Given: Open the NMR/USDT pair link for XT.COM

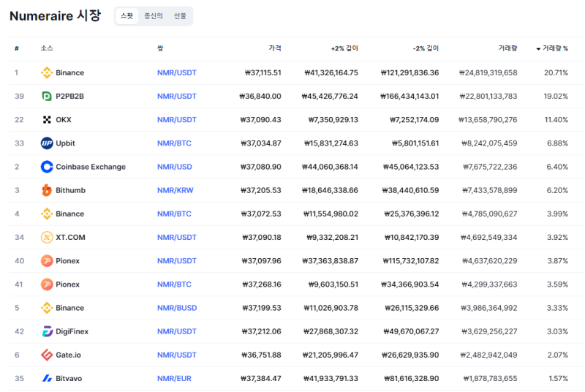Looking at the screenshot, I should point(177,237).
